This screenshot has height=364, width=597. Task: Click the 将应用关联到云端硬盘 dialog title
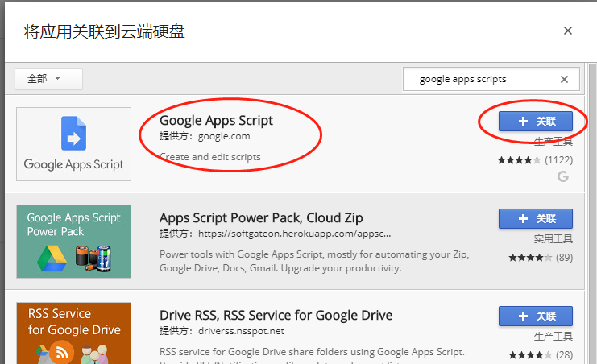click(x=104, y=31)
